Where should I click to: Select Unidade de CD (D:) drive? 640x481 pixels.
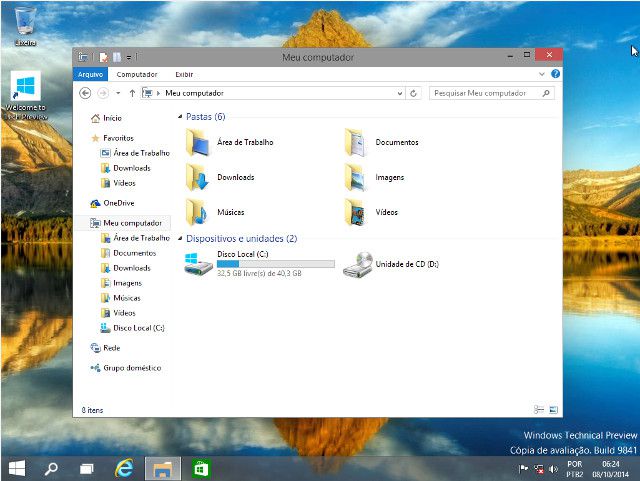[x=391, y=264]
